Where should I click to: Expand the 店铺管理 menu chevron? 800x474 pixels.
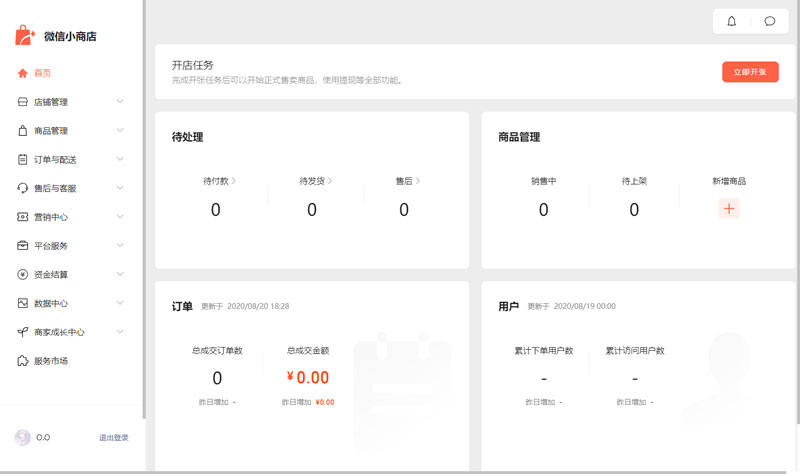120,102
